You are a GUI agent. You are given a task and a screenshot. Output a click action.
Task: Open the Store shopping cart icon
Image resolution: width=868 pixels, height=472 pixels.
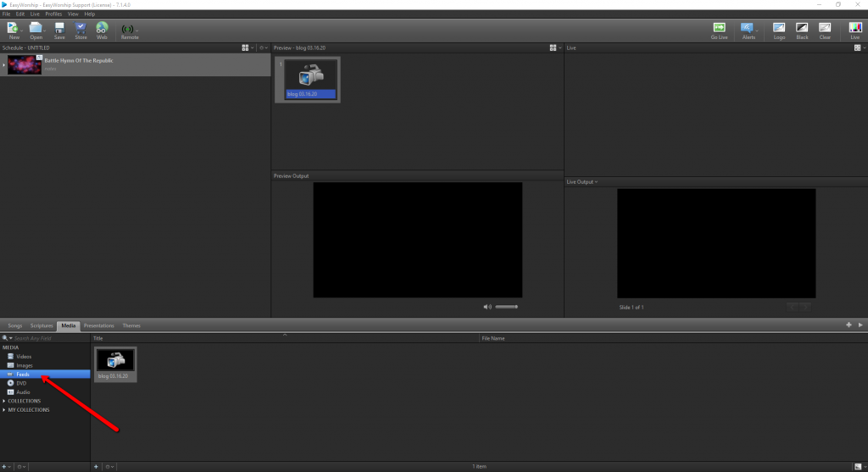pos(81,28)
